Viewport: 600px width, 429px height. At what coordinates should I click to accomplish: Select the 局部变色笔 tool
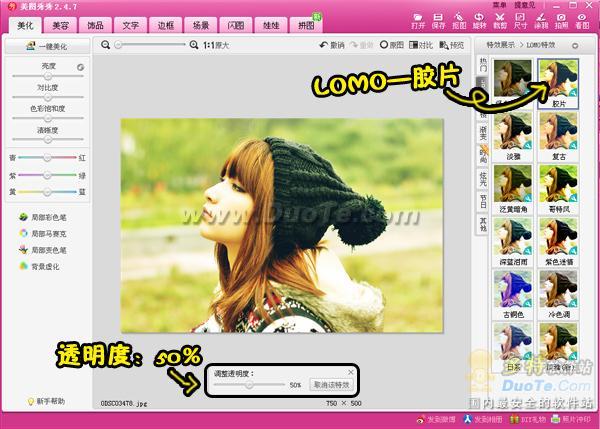[x=43, y=250]
